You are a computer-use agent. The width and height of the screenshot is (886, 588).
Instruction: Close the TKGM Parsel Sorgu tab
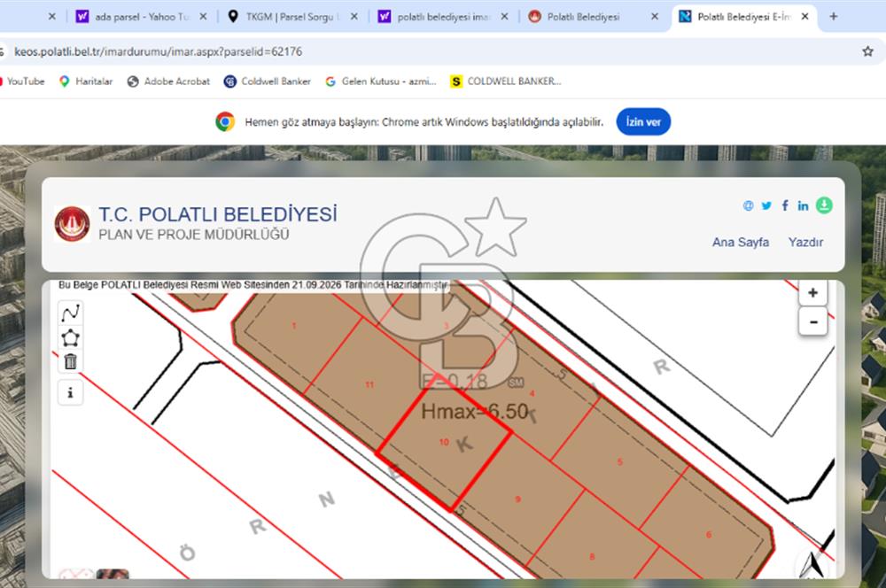pyautogui.click(x=354, y=17)
